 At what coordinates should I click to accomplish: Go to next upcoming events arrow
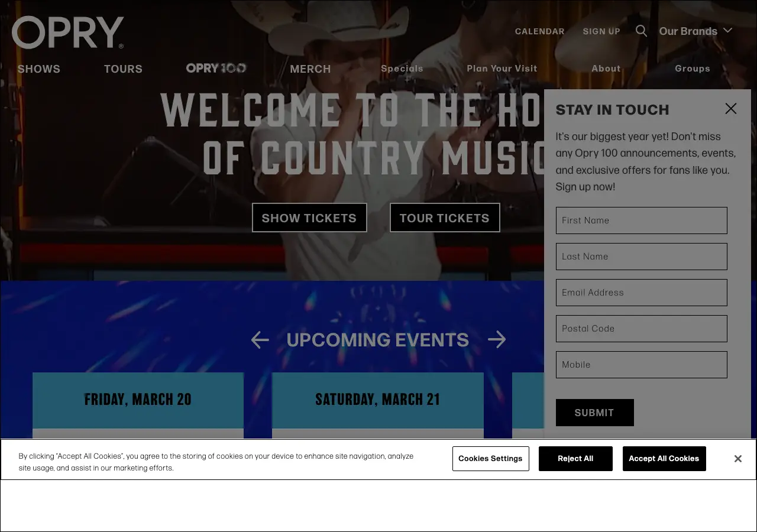click(x=497, y=339)
